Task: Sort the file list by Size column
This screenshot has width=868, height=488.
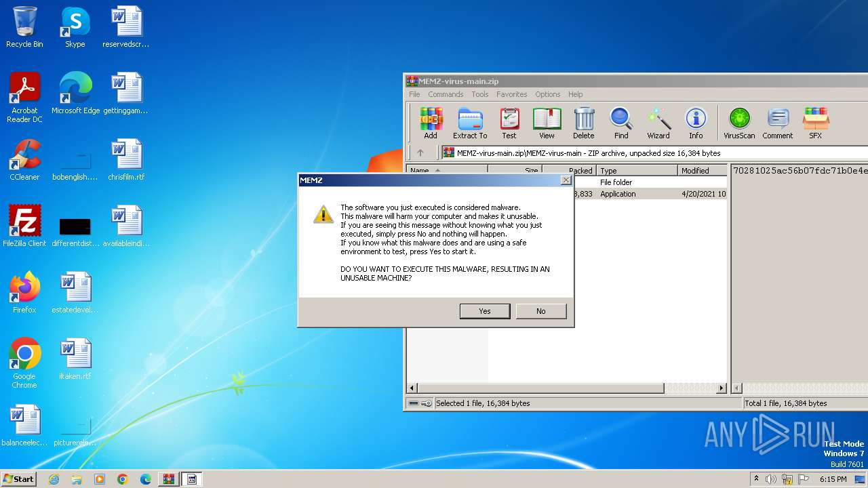Action: click(515, 171)
